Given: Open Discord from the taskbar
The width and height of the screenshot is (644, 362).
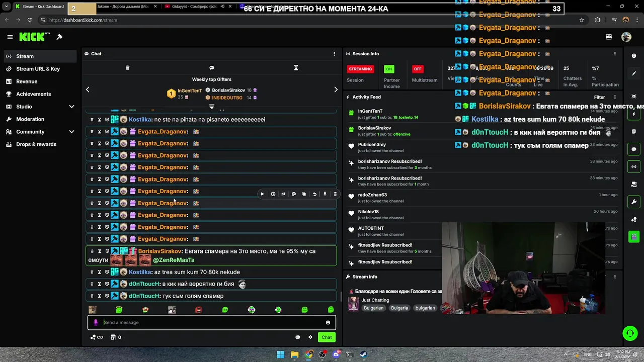Looking at the screenshot, I should click(x=336, y=354).
